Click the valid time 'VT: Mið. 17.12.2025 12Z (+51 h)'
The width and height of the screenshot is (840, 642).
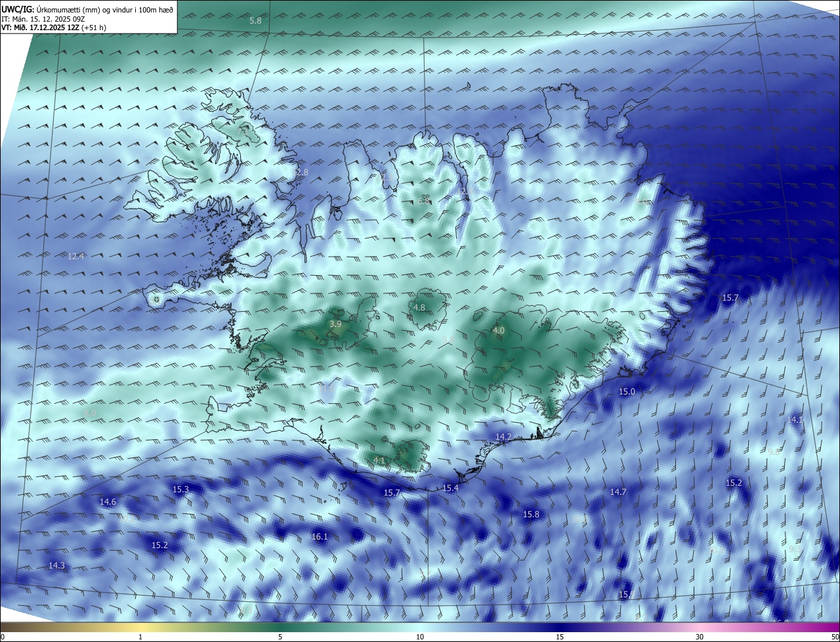coord(54,28)
